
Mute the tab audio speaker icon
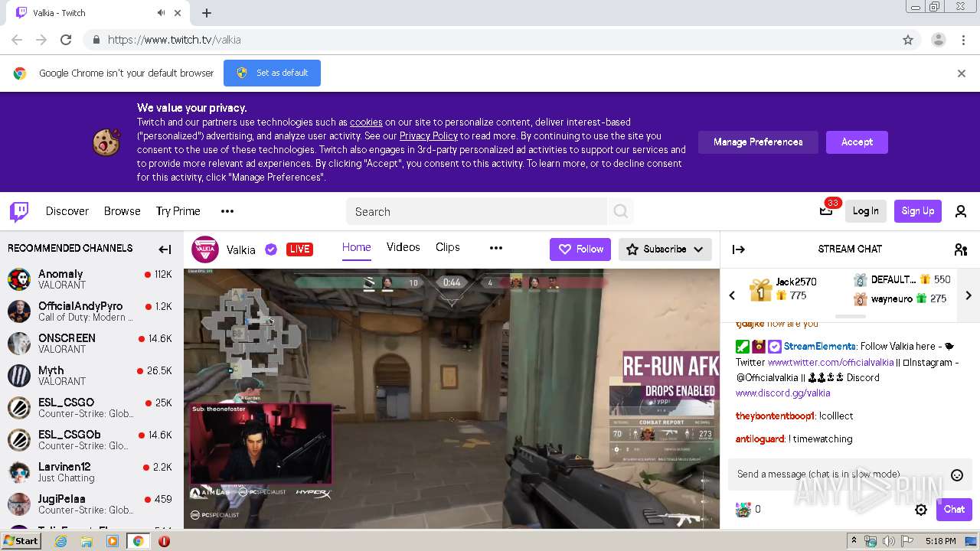(161, 13)
